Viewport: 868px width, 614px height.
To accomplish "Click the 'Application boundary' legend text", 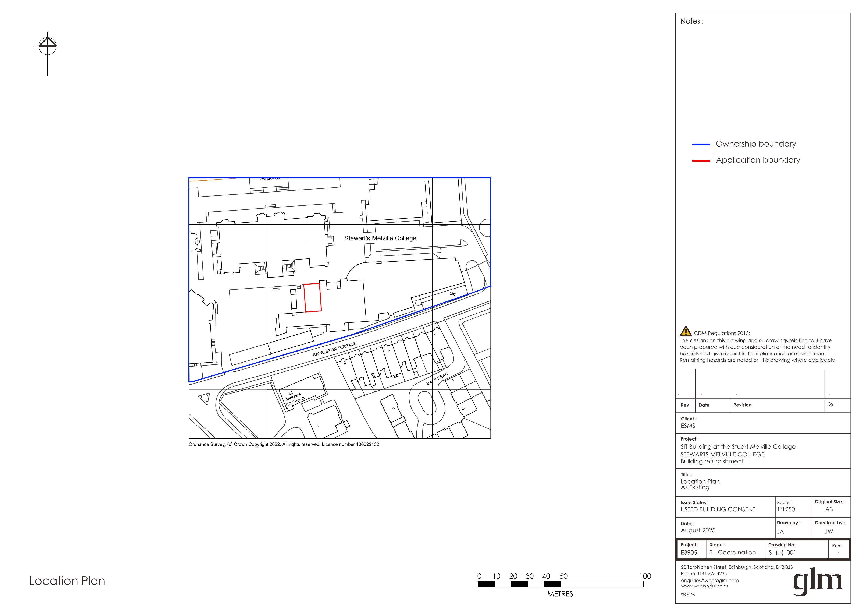I will click(758, 160).
